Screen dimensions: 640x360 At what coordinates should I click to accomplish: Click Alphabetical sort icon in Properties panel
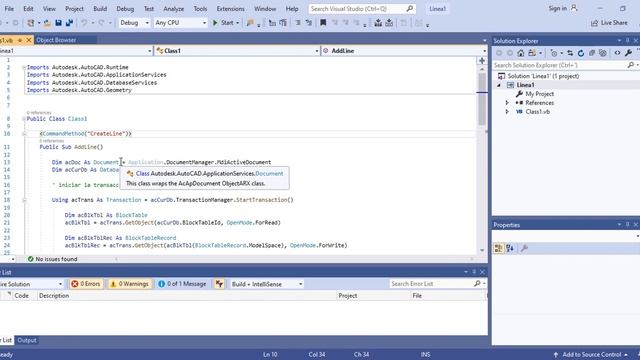click(510, 248)
